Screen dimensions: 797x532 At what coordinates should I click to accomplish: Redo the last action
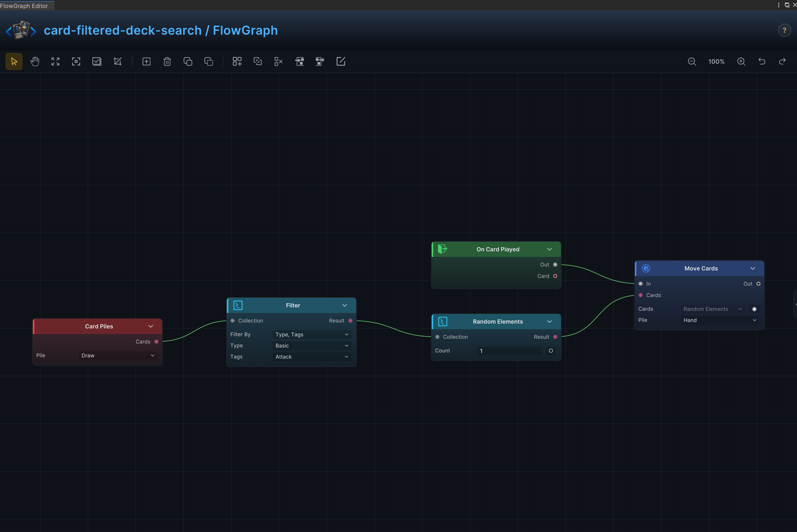(x=782, y=61)
